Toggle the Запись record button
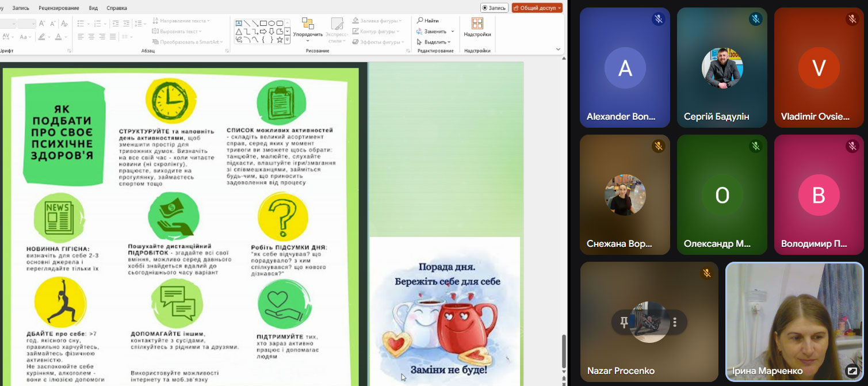 [x=495, y=8]
